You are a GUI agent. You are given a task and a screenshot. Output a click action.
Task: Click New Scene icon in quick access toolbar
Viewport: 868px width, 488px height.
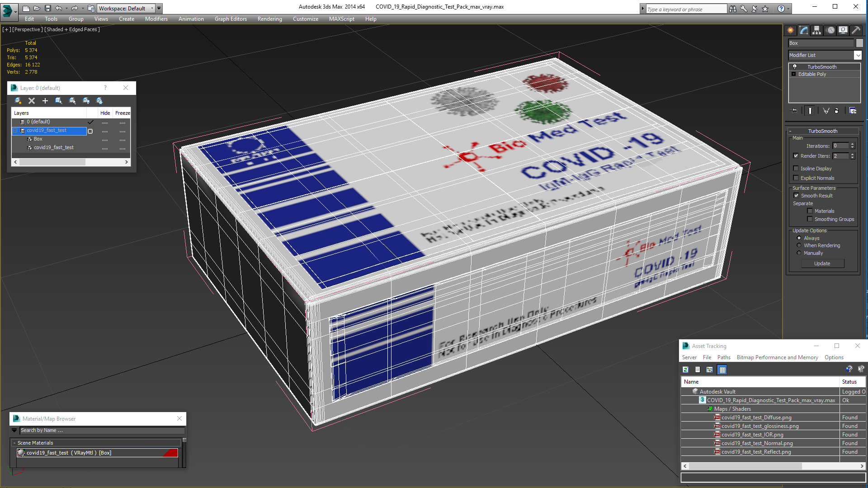[26, 8]
